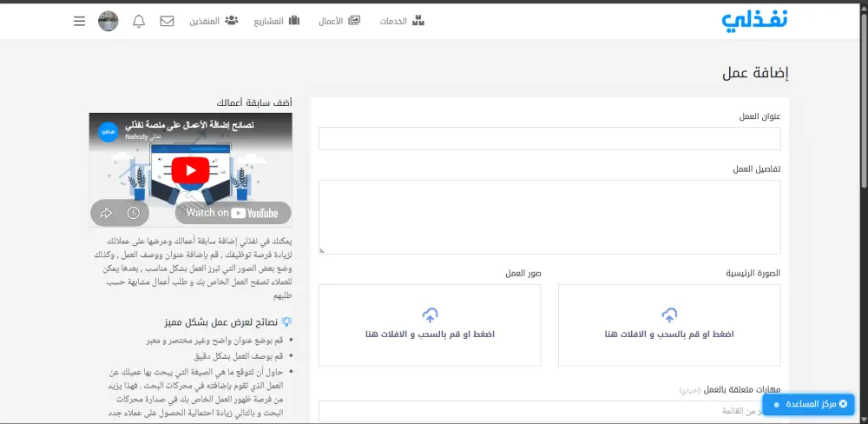The height and width of the screenshot is (424, 868).
Task: Click the lightbulb icon beside نصائح heading
Action: (286, 321)
